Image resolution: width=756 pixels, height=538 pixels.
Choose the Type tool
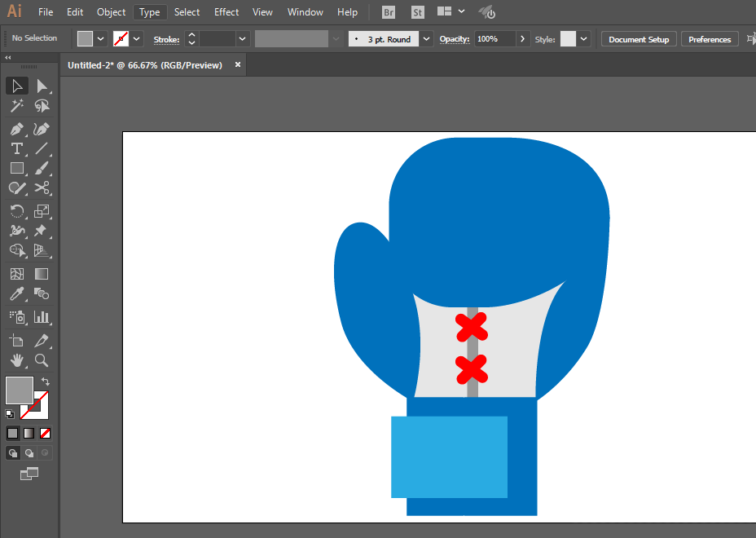tap(17, 148)
